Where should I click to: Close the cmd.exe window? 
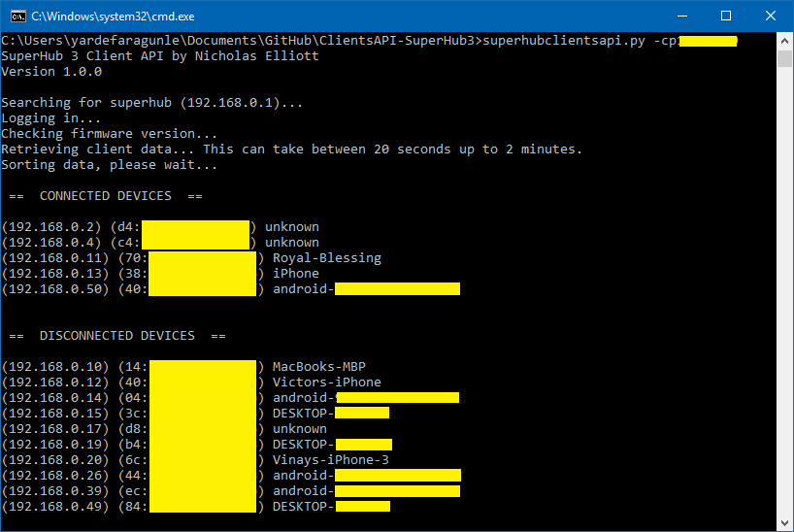pos(770,17)
